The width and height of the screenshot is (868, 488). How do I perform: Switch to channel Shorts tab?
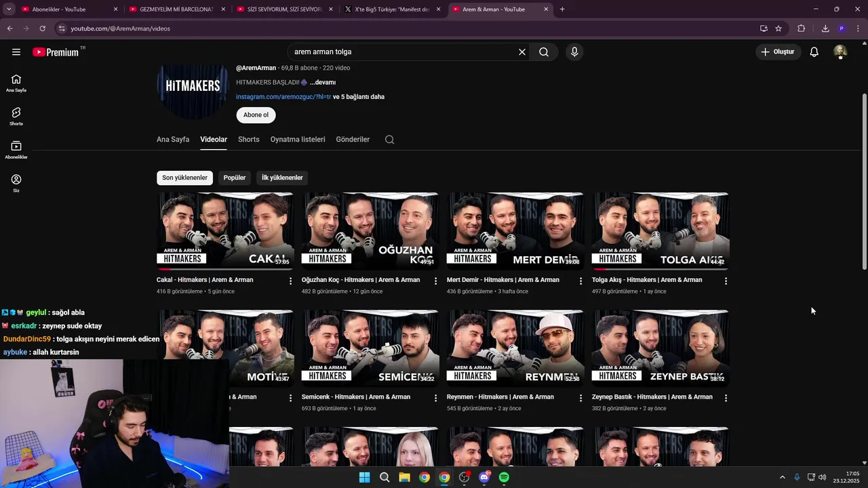click(x=249, y=140)
